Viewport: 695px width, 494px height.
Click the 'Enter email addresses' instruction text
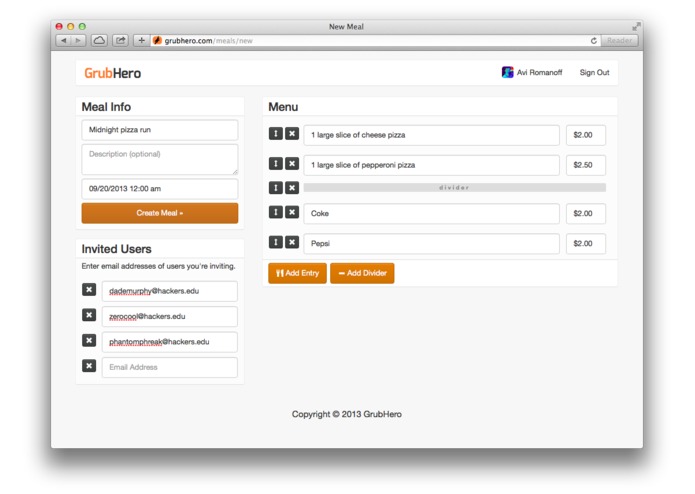point(158,266)
